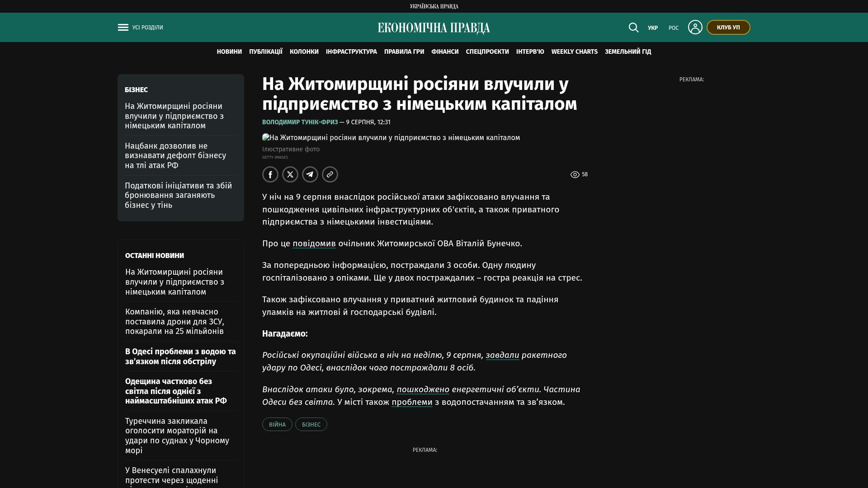Open Земельний гід section
Screen dimensions: 868x488
[x=628, y=52]
